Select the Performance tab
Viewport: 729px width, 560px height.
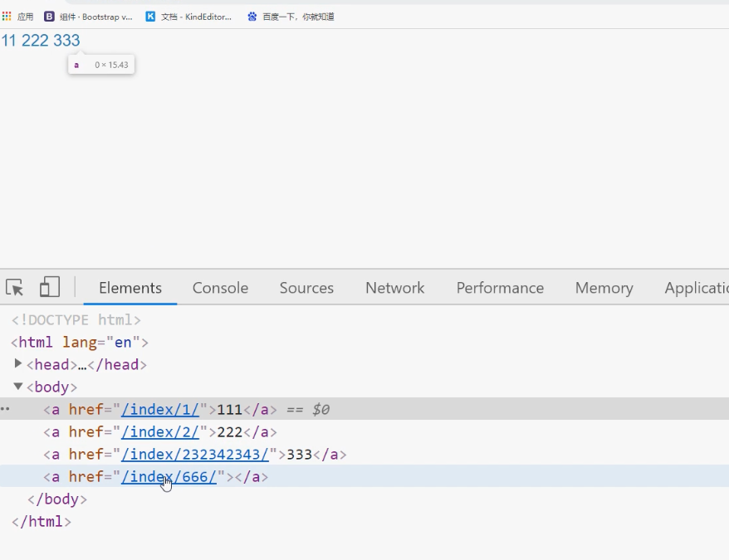(x=500, y=288)
